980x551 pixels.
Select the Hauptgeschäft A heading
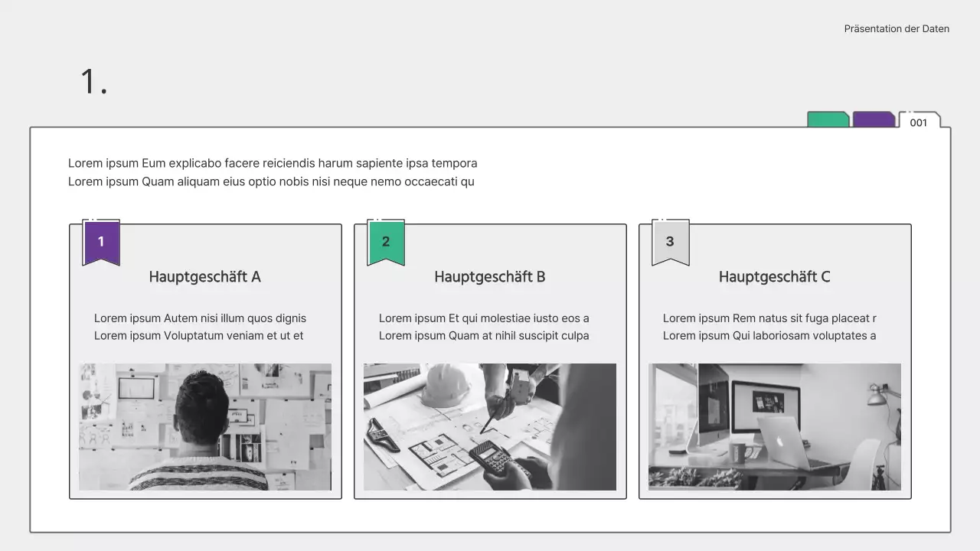tap(205, 277)
